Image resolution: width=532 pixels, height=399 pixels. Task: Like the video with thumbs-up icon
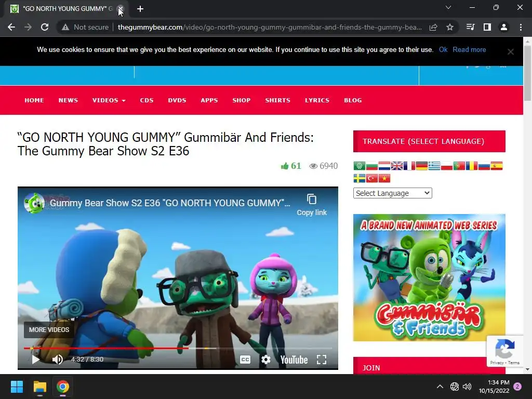point(284,166)
